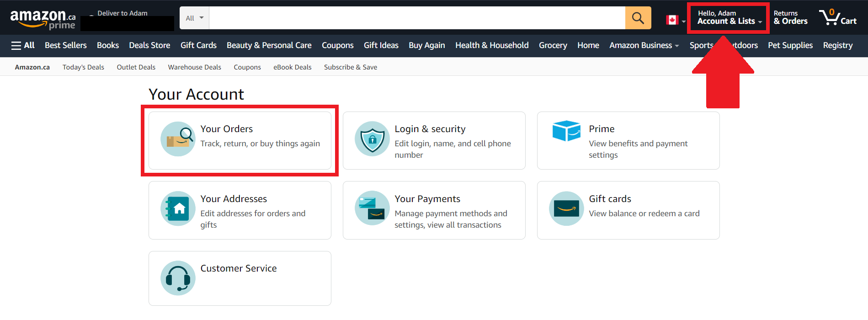Open Deals Store
Screen dimensions: 868x320
click(x=149, y=45)
